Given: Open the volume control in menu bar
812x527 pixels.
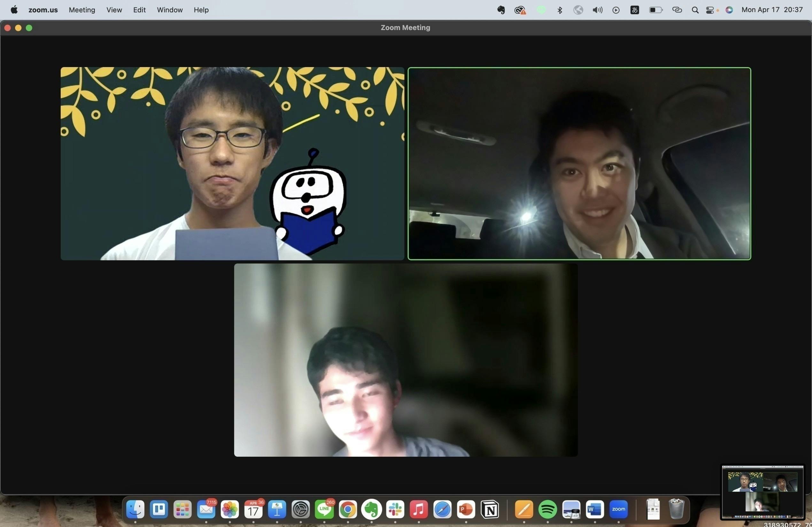Looking at the screenshot, I should tap(597, 10).
